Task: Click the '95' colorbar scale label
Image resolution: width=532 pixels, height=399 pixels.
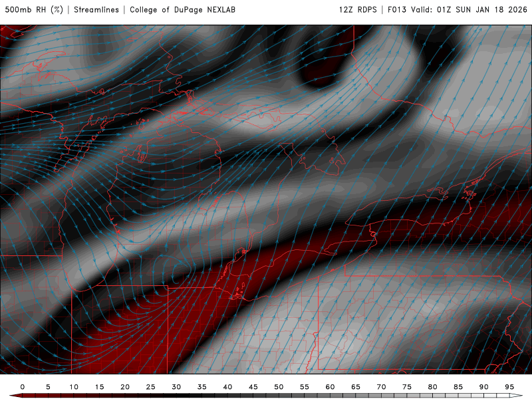Action: pos(509,387)
